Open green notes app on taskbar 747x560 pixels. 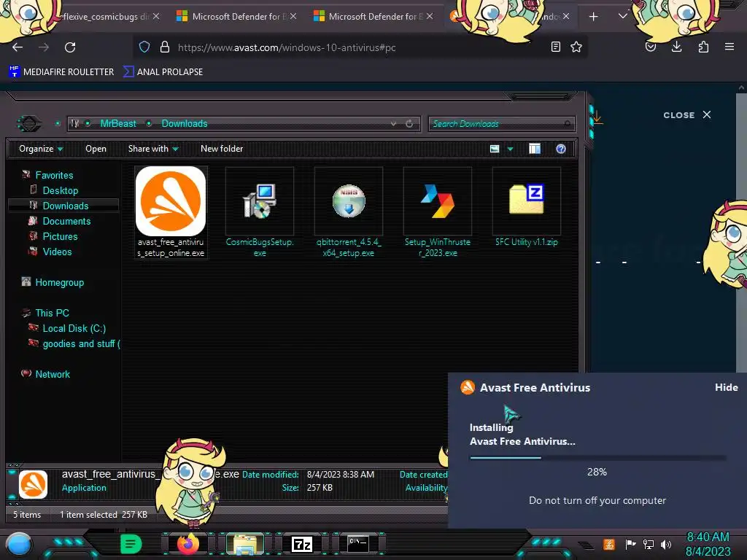pos(131,544)
